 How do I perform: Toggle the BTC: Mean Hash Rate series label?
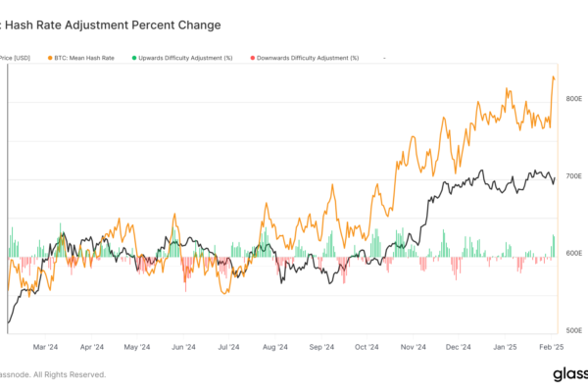click(84, 59)
